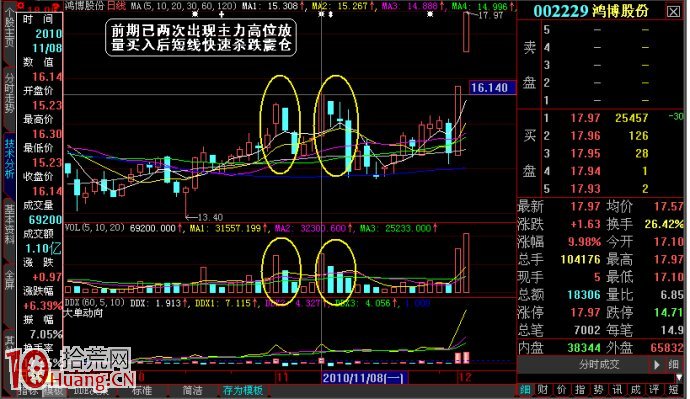Click the 内盘 value 38344
Screen dimensions: 690x399
[584, 348]
